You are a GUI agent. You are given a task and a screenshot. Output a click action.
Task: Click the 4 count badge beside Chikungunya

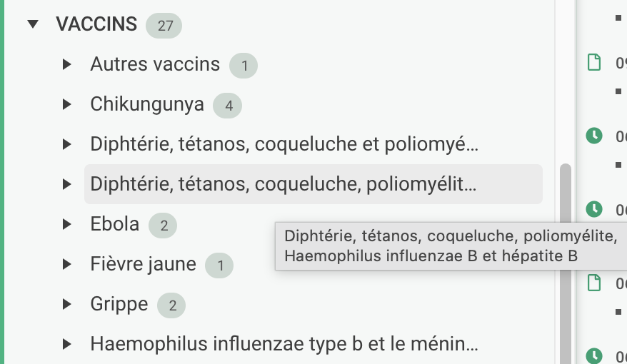click(229, 106)
